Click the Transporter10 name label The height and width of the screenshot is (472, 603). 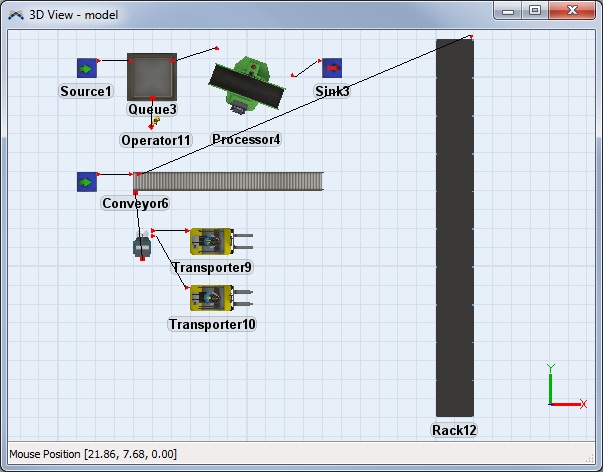pyautogui.click(x=212, y=324)
